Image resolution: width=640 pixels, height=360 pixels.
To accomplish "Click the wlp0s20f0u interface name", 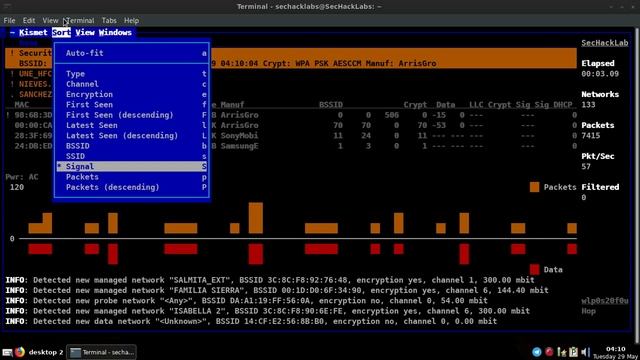I will [x=604, y=301].
